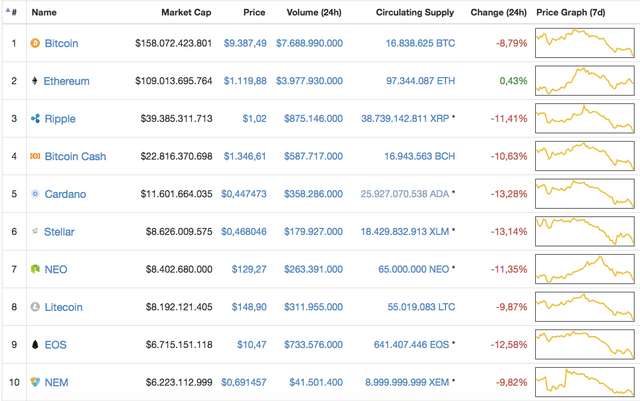Sort table by Circulating Supply header
Image resolution: width=640 pixels, height=401 pixels.
point(415,12)
